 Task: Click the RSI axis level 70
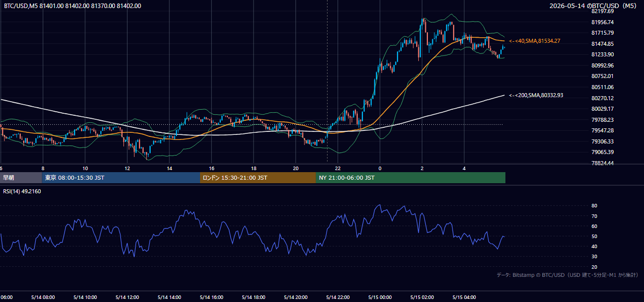click(594, 216)
